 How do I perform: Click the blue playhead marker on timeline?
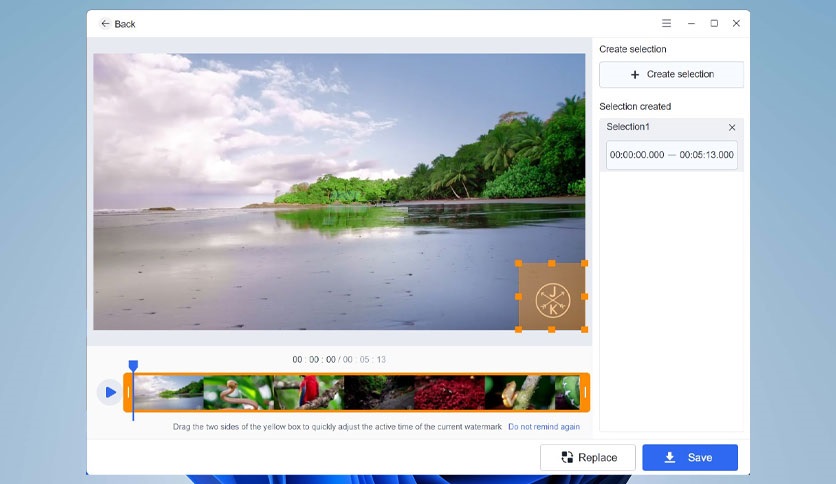(x=133, y=367)
